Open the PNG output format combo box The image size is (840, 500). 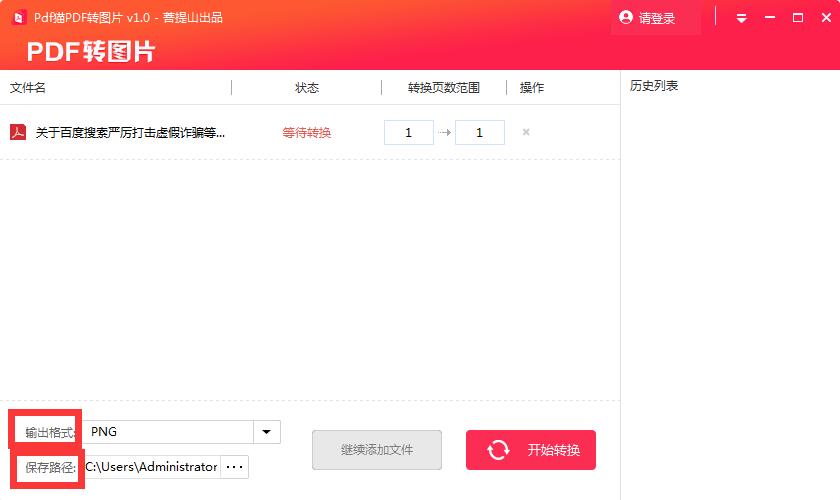168,432
